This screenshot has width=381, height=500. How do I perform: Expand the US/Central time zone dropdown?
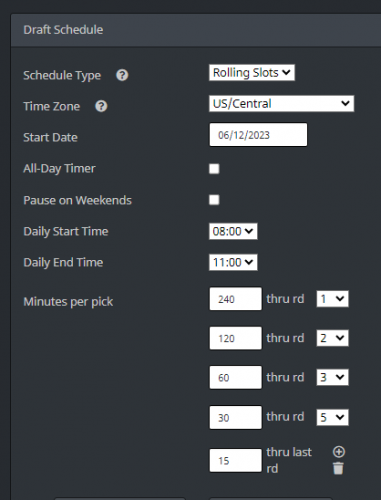(281, 104)
